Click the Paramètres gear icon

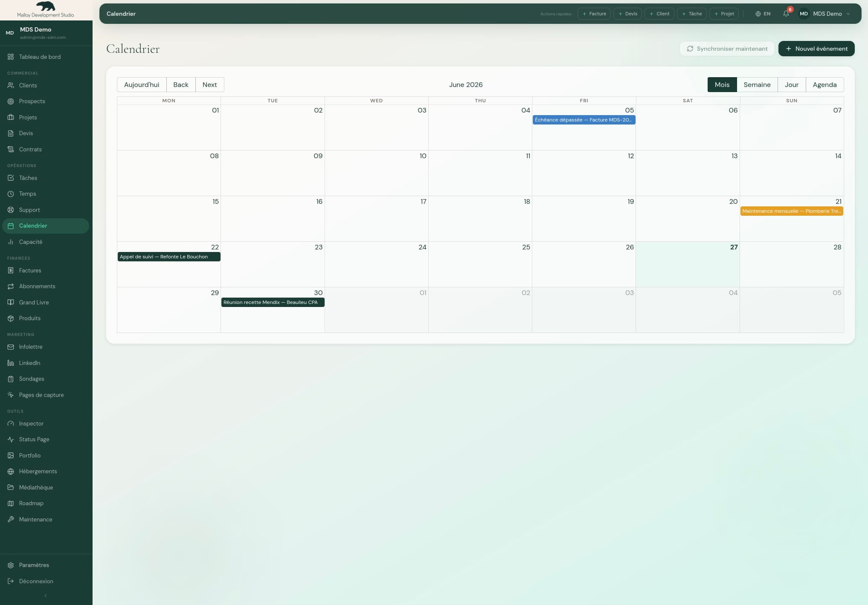click(11, 565)
